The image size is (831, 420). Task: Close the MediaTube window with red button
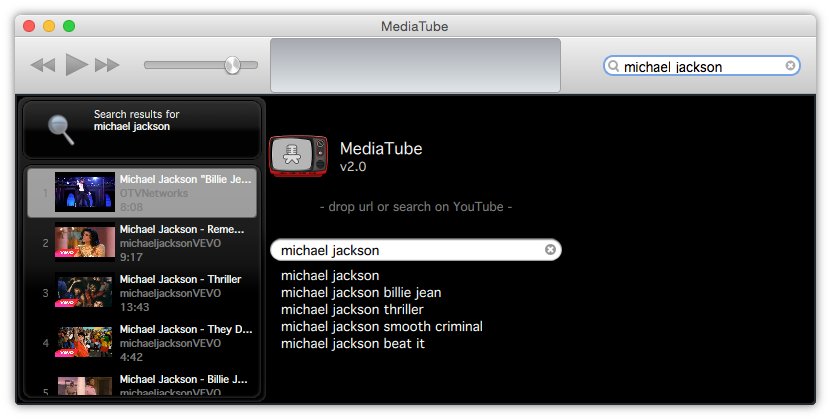[x=29, y=26]
